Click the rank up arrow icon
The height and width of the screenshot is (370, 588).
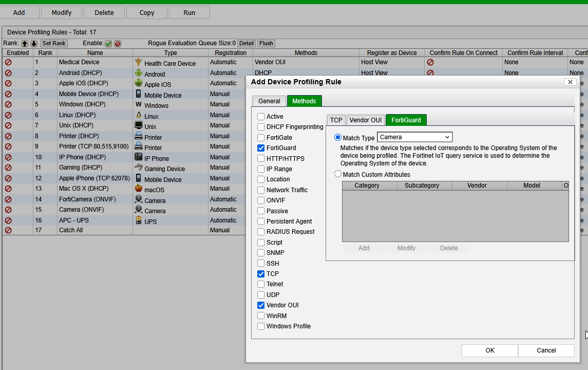pos(25,44)
